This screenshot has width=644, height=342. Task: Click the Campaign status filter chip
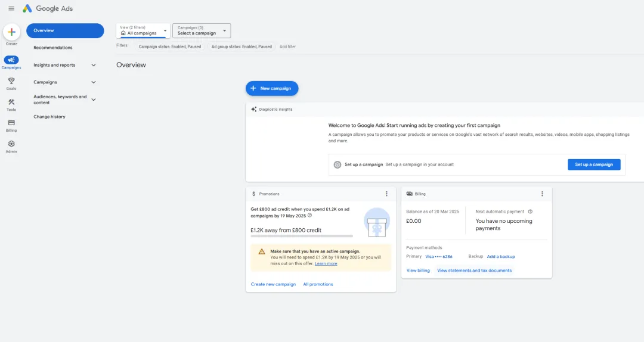[169, 47]
